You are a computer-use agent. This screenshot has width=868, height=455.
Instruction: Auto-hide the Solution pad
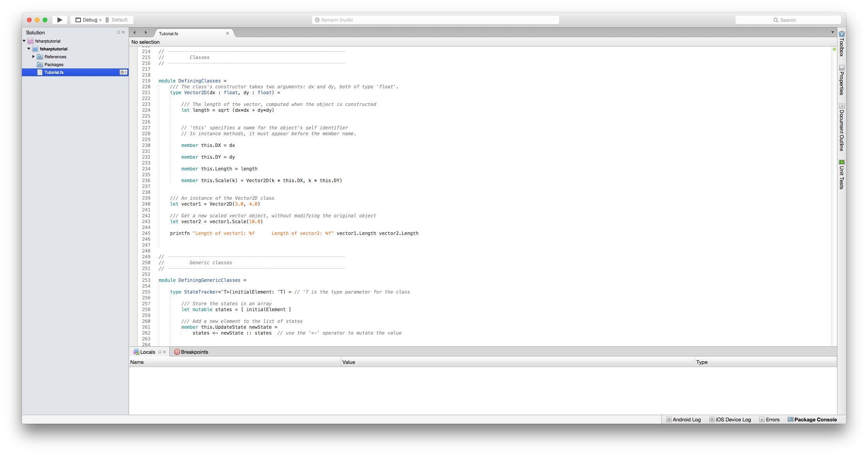click(x=118, y=32)
